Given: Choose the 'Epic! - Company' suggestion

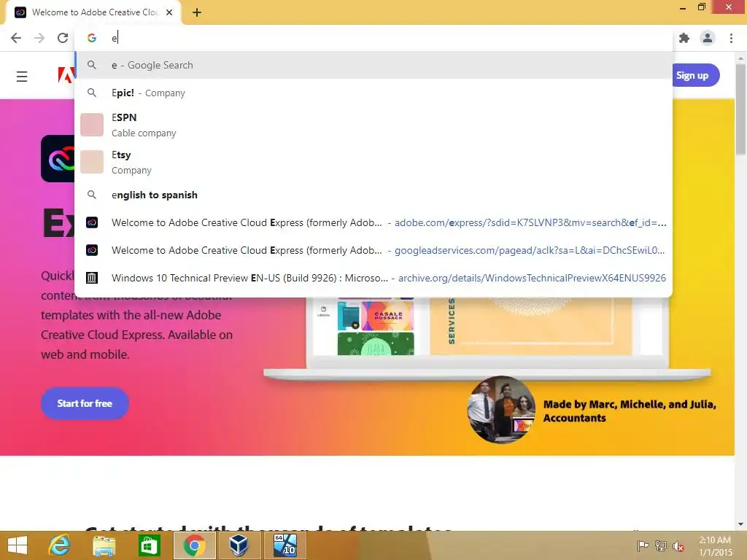Looking at the screenshot, I should [x=373, y=93].
